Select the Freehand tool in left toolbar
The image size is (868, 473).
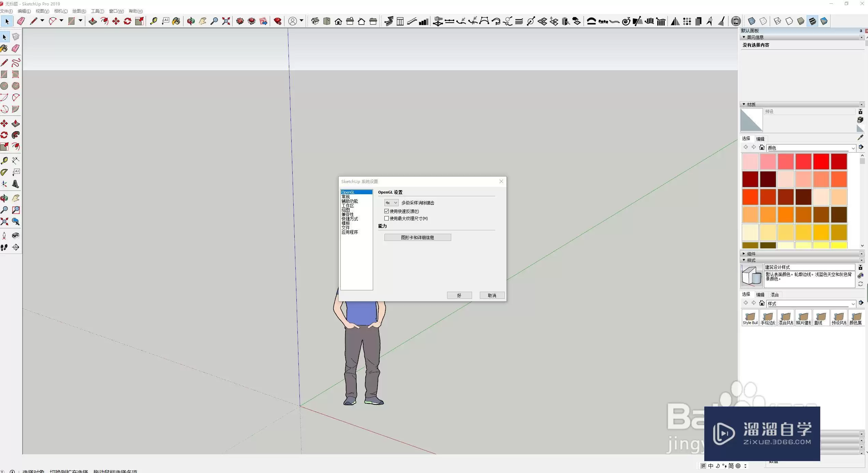pos(16,63)
